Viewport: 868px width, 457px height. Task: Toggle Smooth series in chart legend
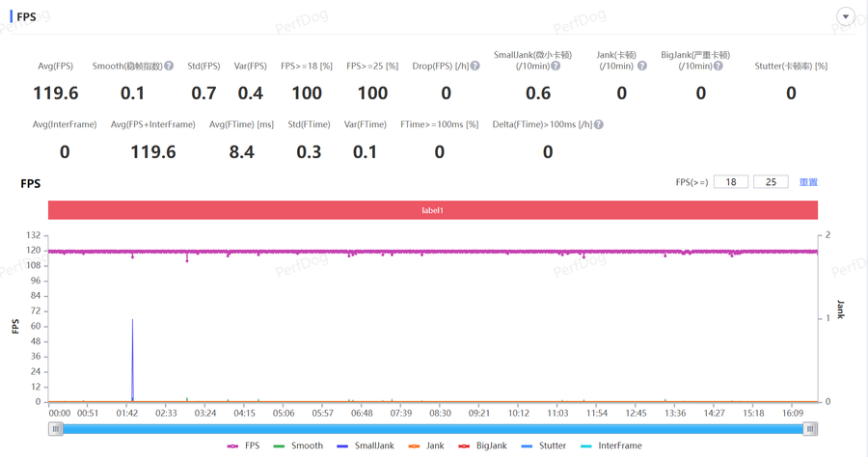[x=298, y=445]
